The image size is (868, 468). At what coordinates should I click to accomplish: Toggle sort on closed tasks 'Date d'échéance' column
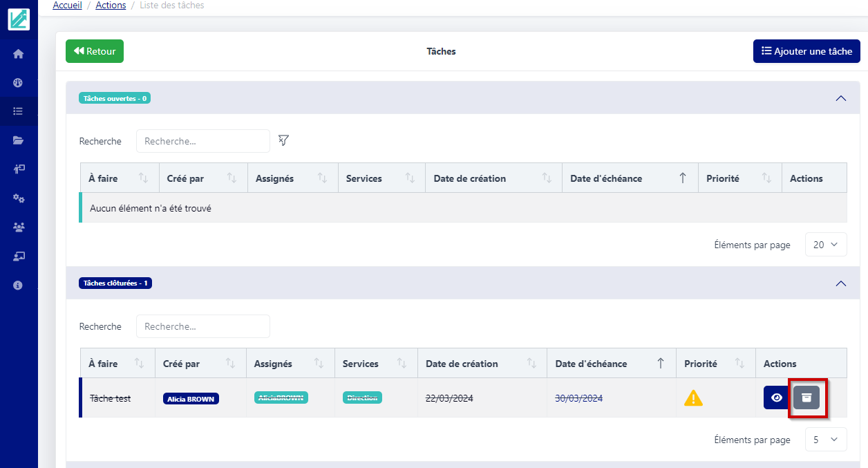(660, 364)
